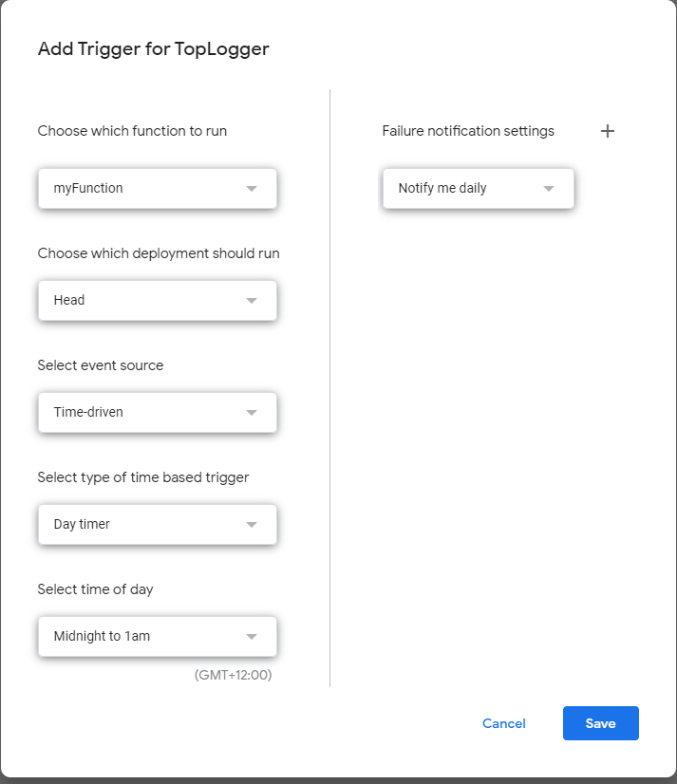Image resolution: width=677 pixels, height=784 pixels.
Task: Click the Failure notification settings heading
Action: 468,131
